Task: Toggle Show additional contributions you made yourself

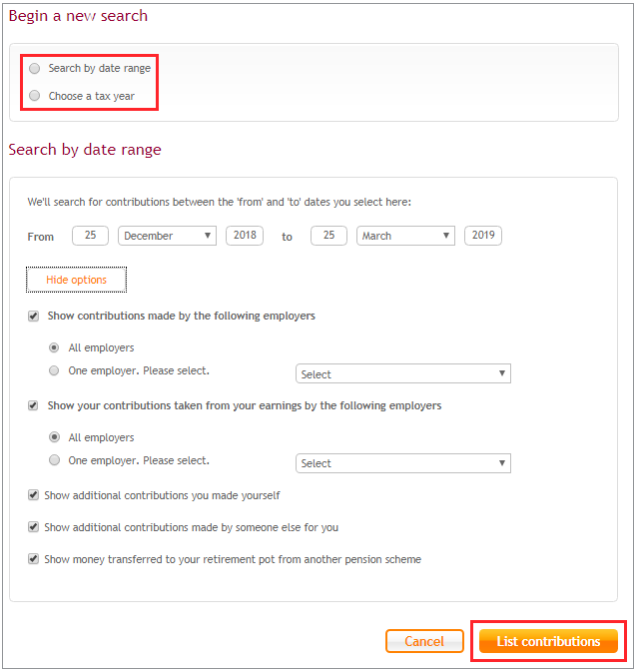Action: pyautogui.click(x=33, y=495)
